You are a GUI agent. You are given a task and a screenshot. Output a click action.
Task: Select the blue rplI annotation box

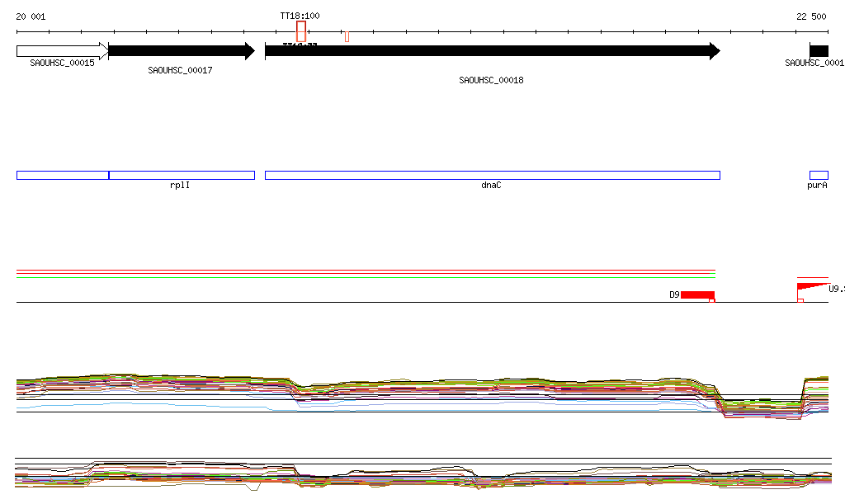(x=182, y=175)
